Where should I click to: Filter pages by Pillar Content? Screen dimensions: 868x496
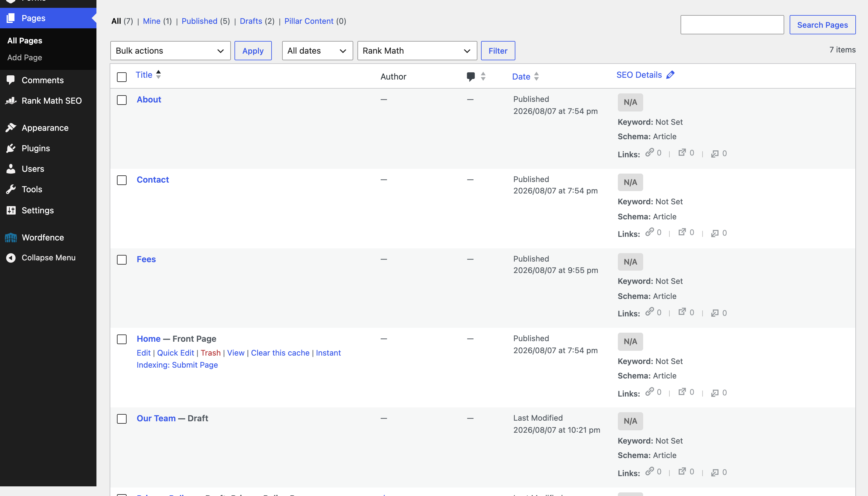[309, 21]
